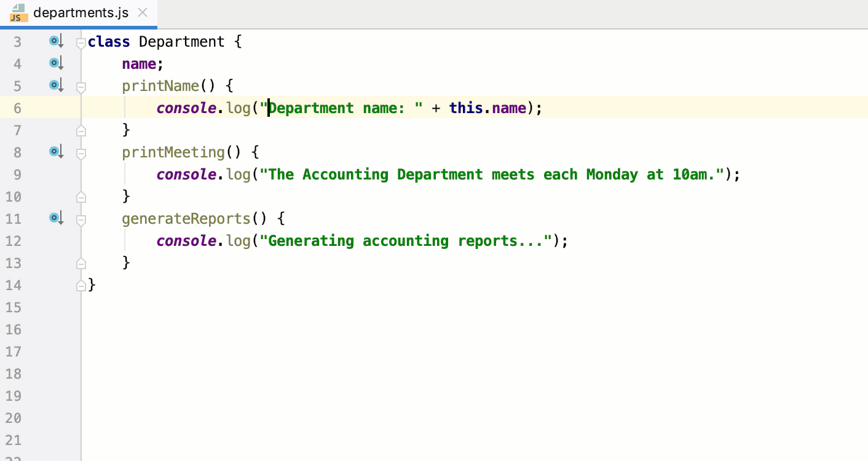The height and width of the screenshot is (461, 868).
Task: Click the overridden marker beside class Department
Action: coord(55,41)
